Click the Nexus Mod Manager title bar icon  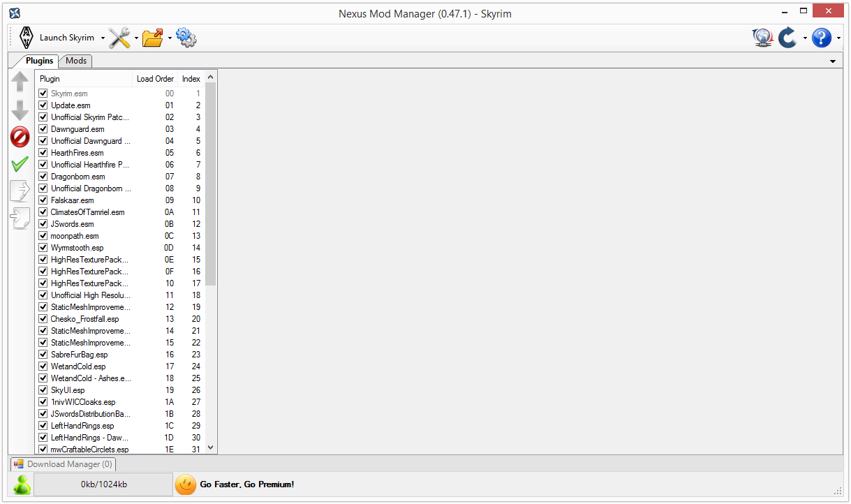(x=15, y=13)
